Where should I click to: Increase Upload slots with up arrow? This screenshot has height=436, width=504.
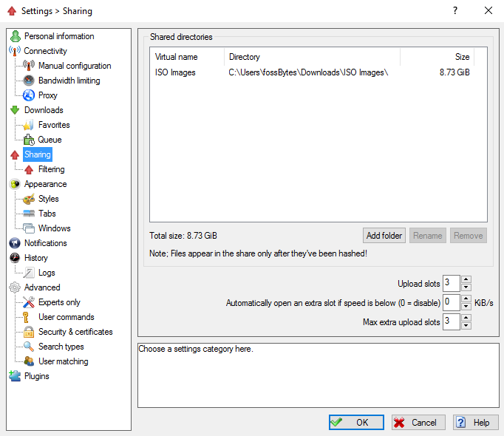(x=466, y=279)
